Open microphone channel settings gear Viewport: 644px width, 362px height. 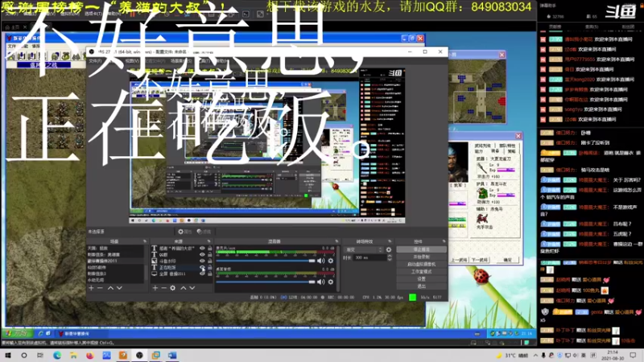pyautogui.click(x=330, y=261)
